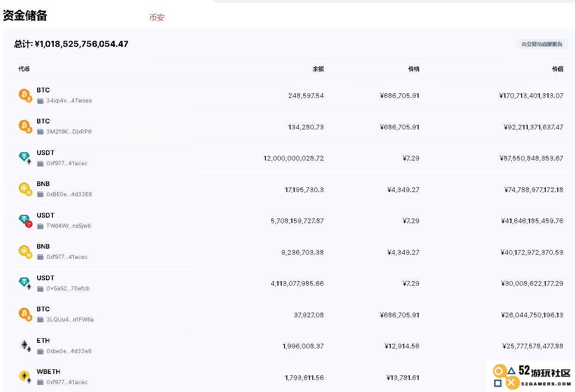575x392 pixels.
Task: Click balance 5,708,159,727.87
Action: tap(297, 221)
